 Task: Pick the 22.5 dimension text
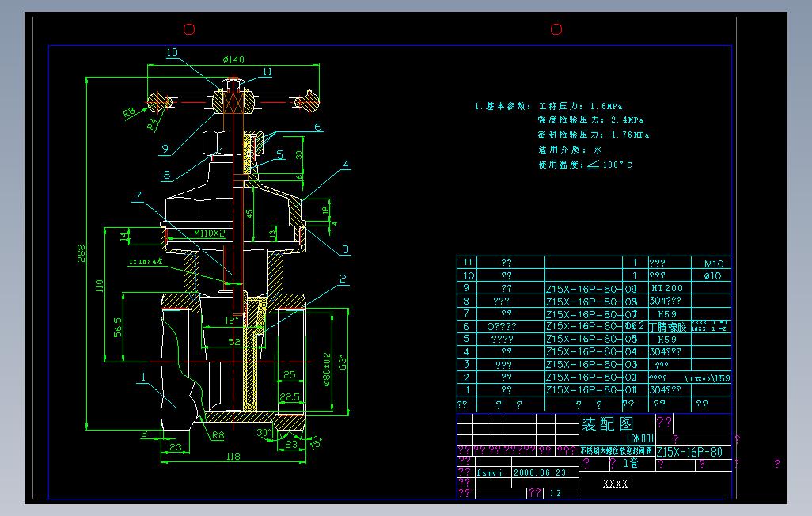pyautogui.click(x=290, y=396)
